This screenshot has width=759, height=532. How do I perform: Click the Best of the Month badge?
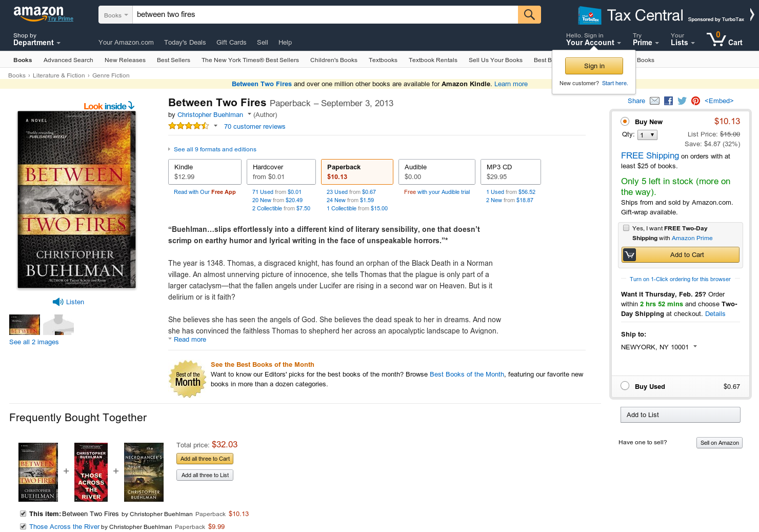[188, 379]
